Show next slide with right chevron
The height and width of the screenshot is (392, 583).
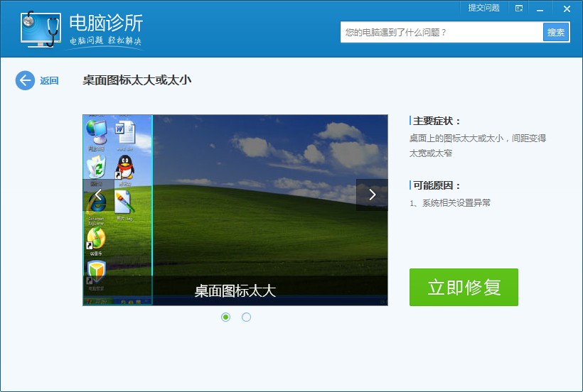(372, 195)
